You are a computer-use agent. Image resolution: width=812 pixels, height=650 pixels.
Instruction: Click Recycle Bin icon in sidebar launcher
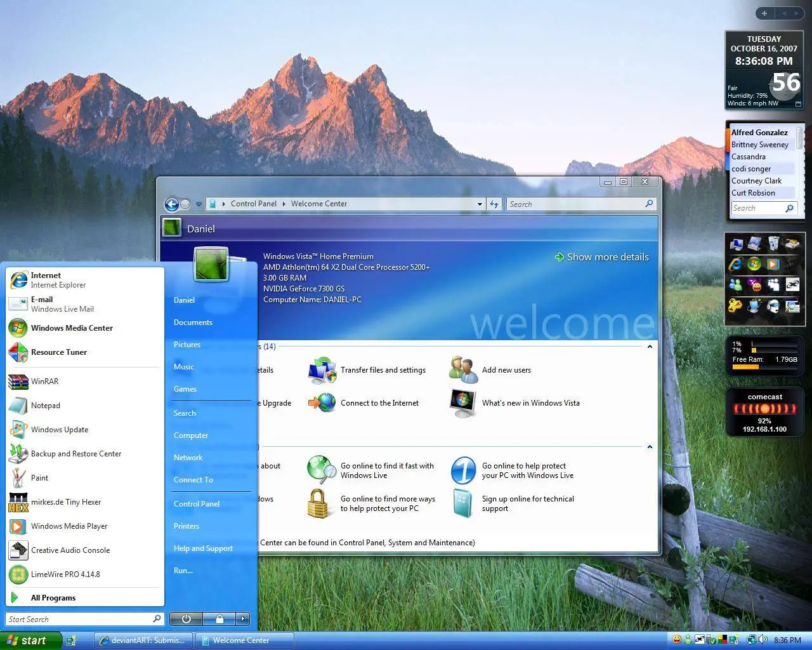coord(773,243)
